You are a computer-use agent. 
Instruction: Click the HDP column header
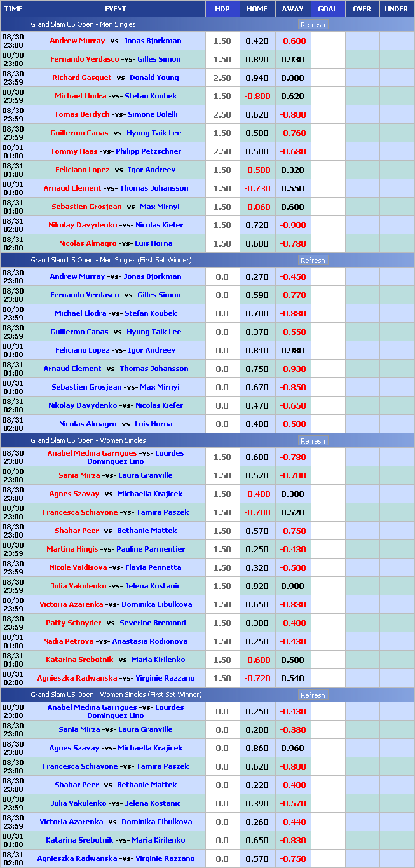222,9
